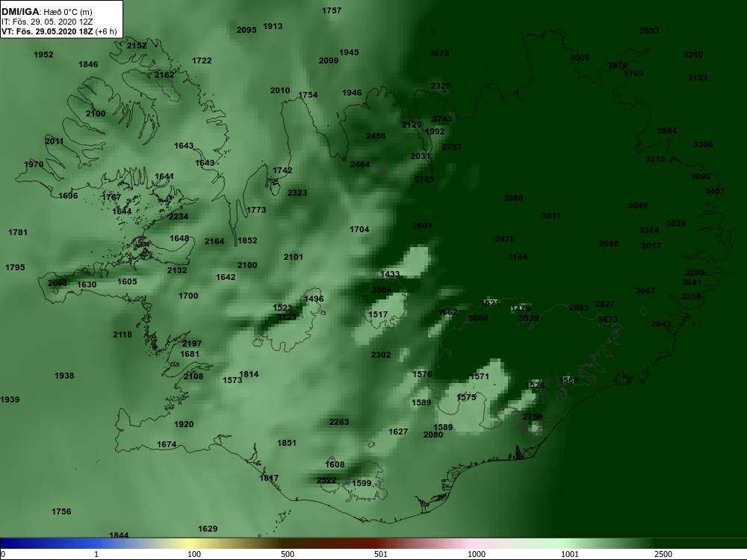Click legend label 2500
The height and width of the screenshot is (560, 747).
tap(663, 554)
